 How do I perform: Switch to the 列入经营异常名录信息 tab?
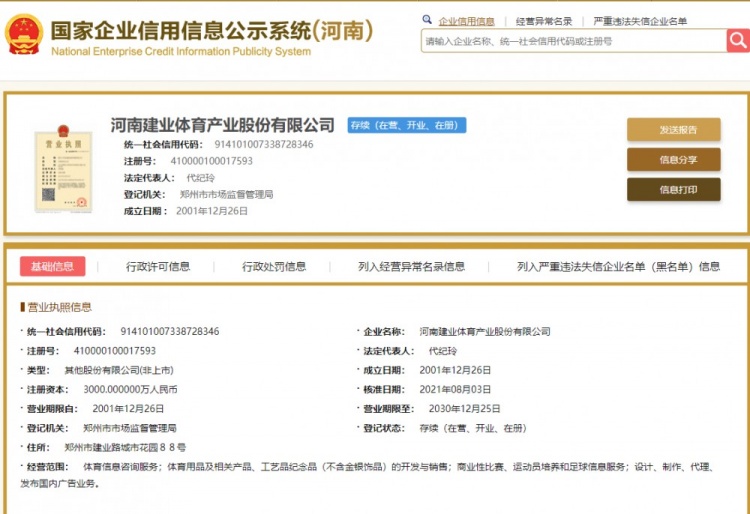click(x=411, y=266)
